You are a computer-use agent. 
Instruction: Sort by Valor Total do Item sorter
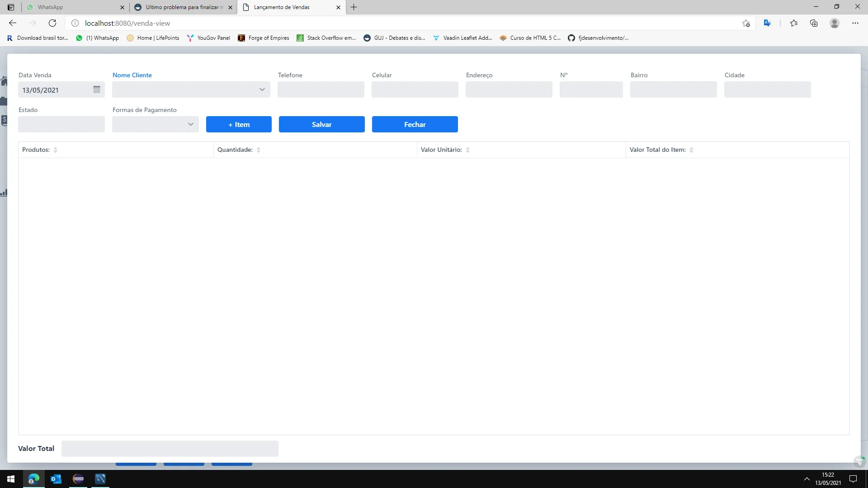(691, 150)
